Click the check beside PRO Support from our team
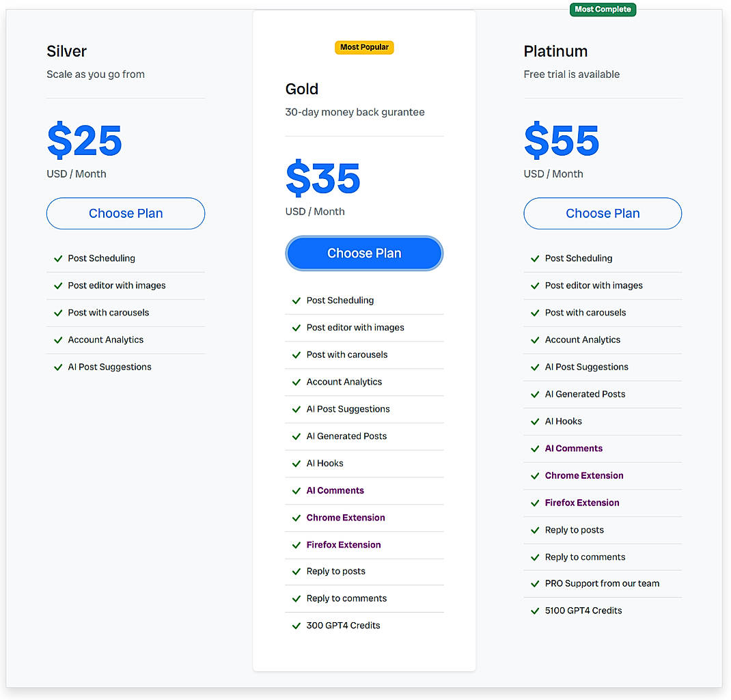The image size is (731, 700). click(535, 583)
